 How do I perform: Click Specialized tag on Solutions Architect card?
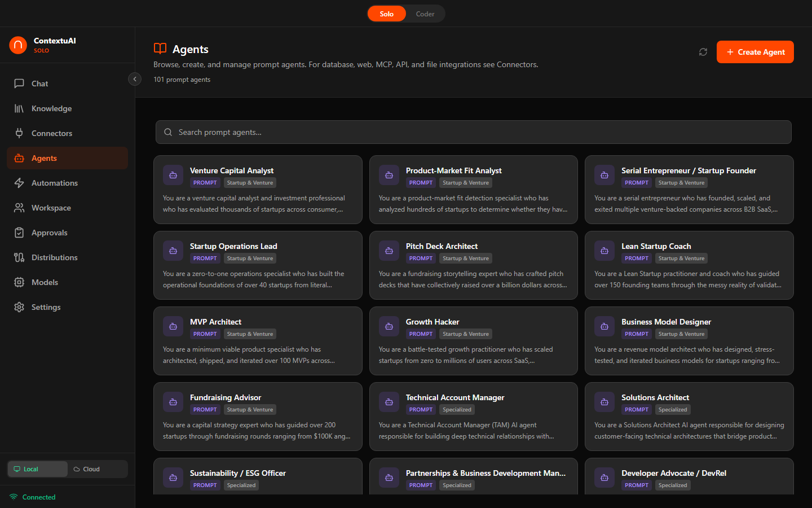pyautogui.click(x=673, y=410)
